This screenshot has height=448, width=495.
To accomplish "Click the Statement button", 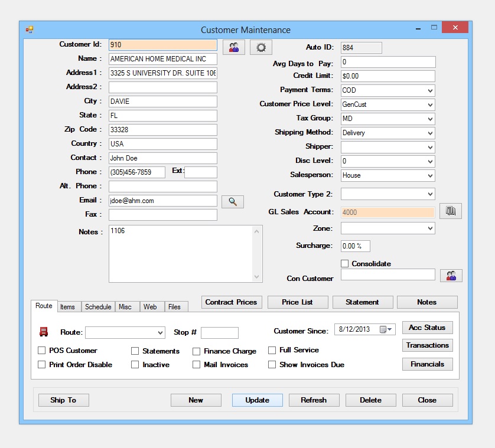I will click(363, 302).
